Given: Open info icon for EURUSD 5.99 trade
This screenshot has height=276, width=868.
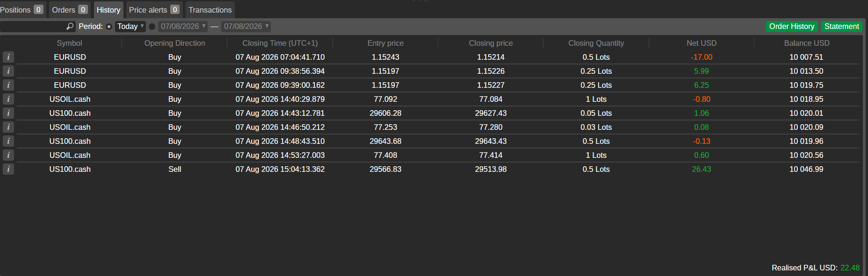Looking at the screenshot, I should pyautogui.click(x=8, y=71).
